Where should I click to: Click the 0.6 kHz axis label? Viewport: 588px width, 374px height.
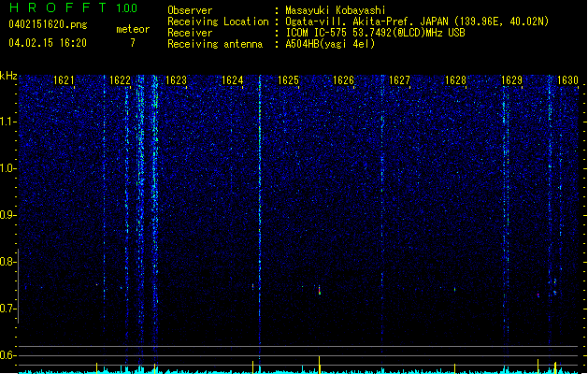pos(7,355)
